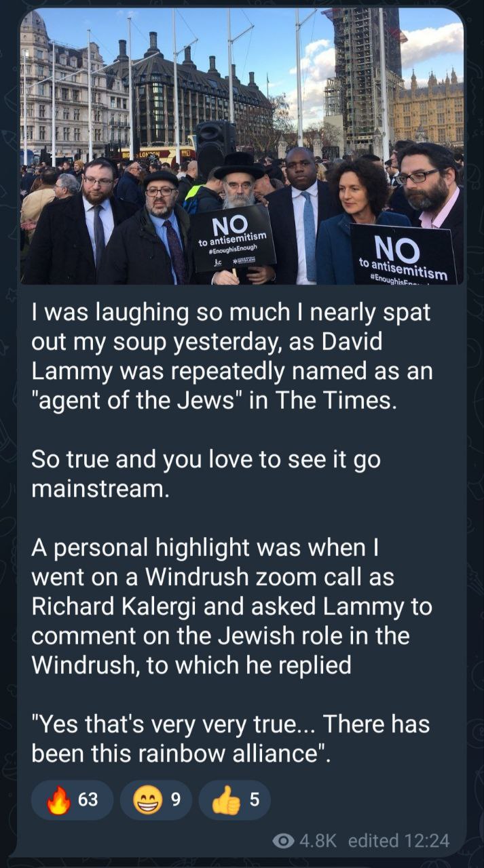
Task: Click the 12:24 message timestamp
Action: point(426,841)
